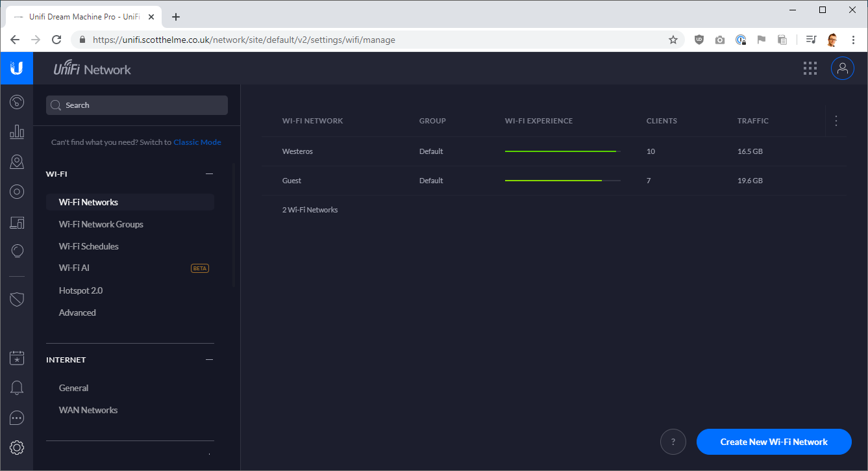Open the Events calendar icon
This screenshot has height=471, width=868.
pos(17,358)
